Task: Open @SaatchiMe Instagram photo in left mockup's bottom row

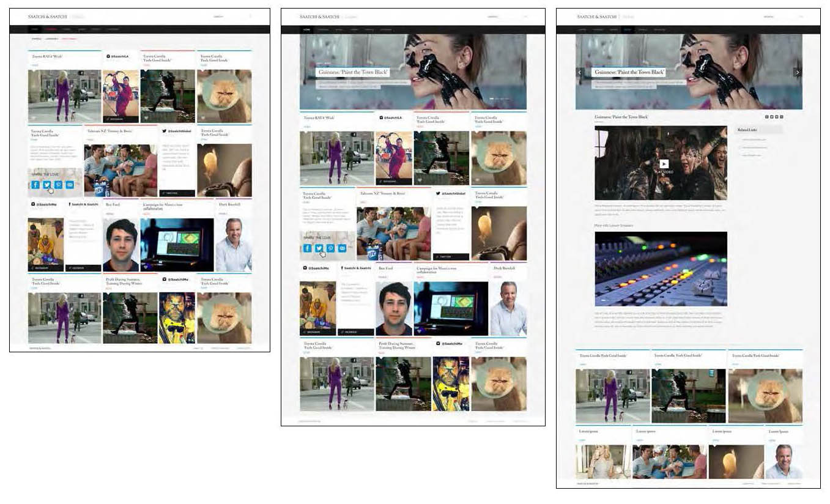Action: click(x=177, y=318)
